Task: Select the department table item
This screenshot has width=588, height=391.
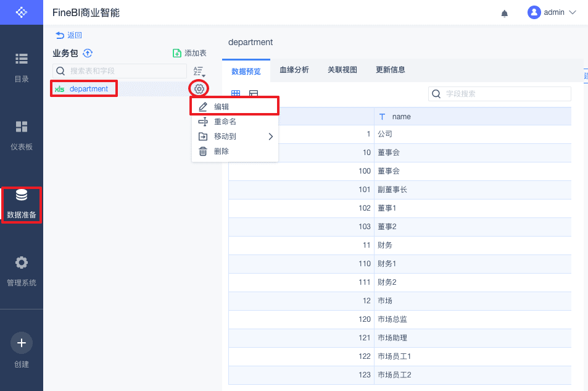Action: point(88,89)
